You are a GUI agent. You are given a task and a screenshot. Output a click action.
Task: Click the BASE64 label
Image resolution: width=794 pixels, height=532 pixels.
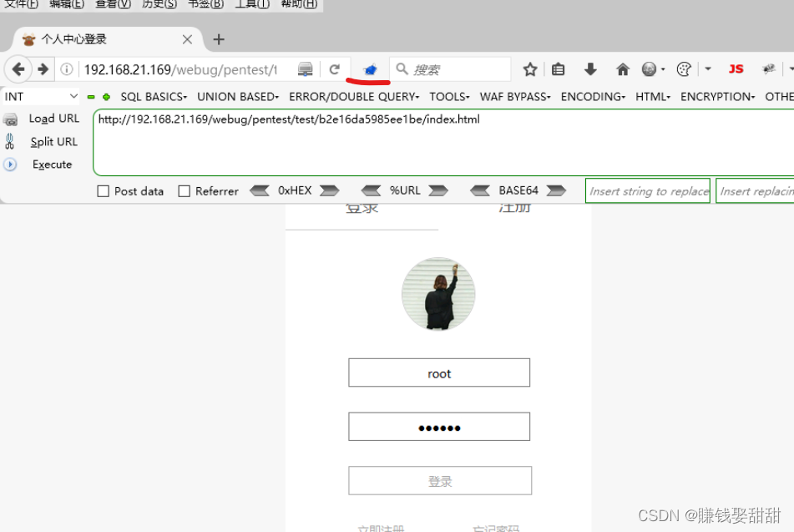pyautogui.click(x=518, y=190)
